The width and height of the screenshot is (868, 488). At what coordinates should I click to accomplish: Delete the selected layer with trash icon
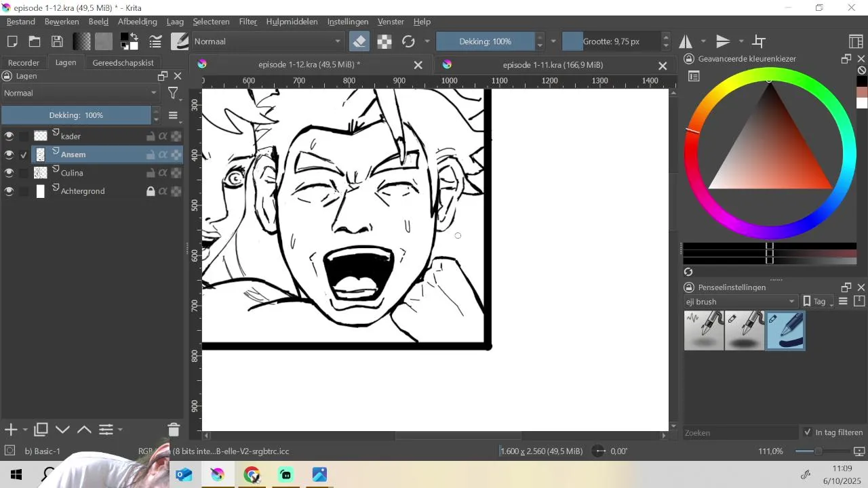coord(174,430)
